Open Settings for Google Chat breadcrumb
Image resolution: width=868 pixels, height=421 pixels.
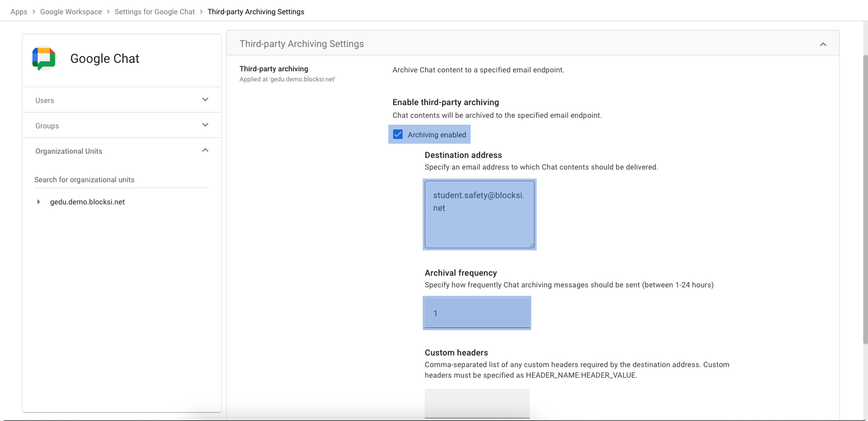point(155,12)
